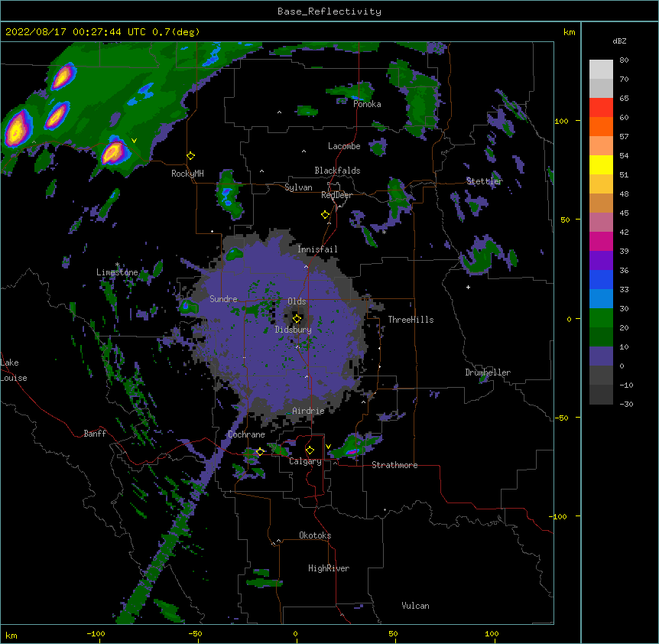The image size is (659, 644).
Task: Select the tan swatch between 48 and 45 dBZ
Action: coord(601,203)
